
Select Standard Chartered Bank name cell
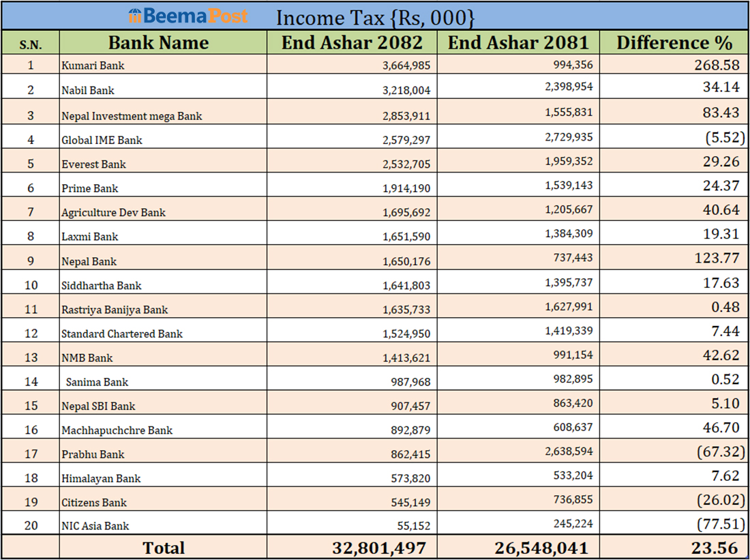[122, 334]
